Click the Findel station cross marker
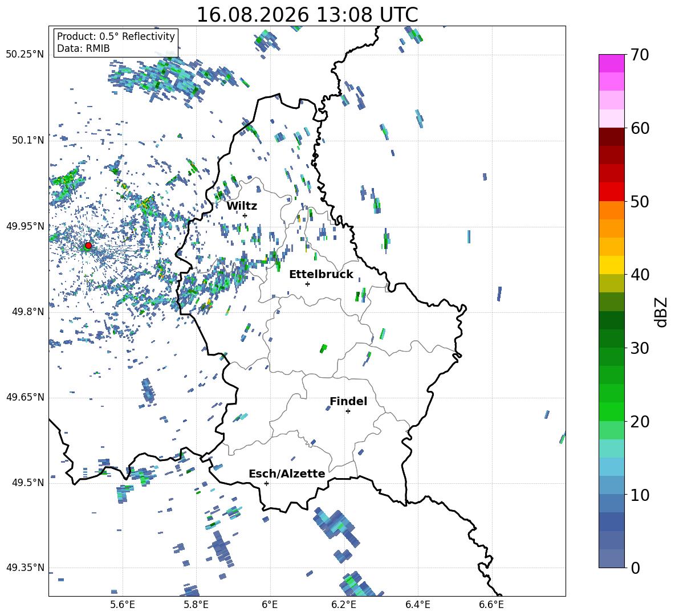The width and height of the screenshot is (675, 616). pos(348,411)
